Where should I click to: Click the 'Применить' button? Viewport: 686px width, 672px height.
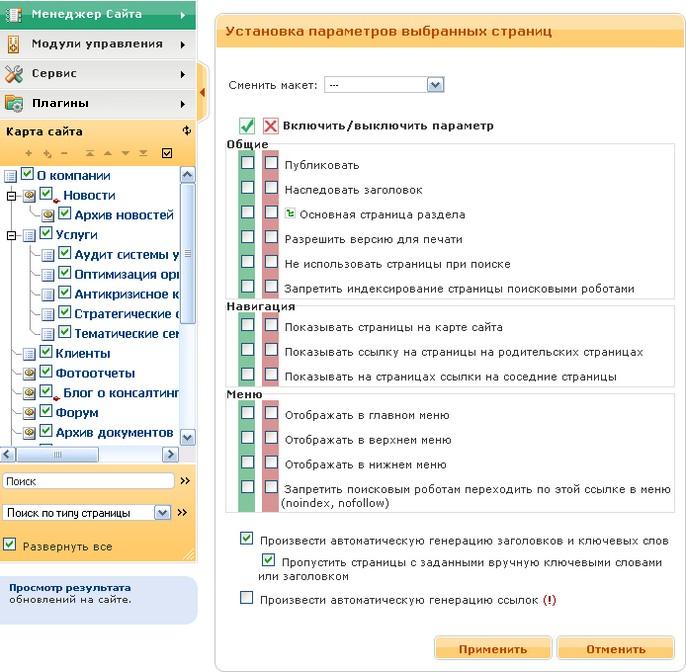click(x=492, y=649)
